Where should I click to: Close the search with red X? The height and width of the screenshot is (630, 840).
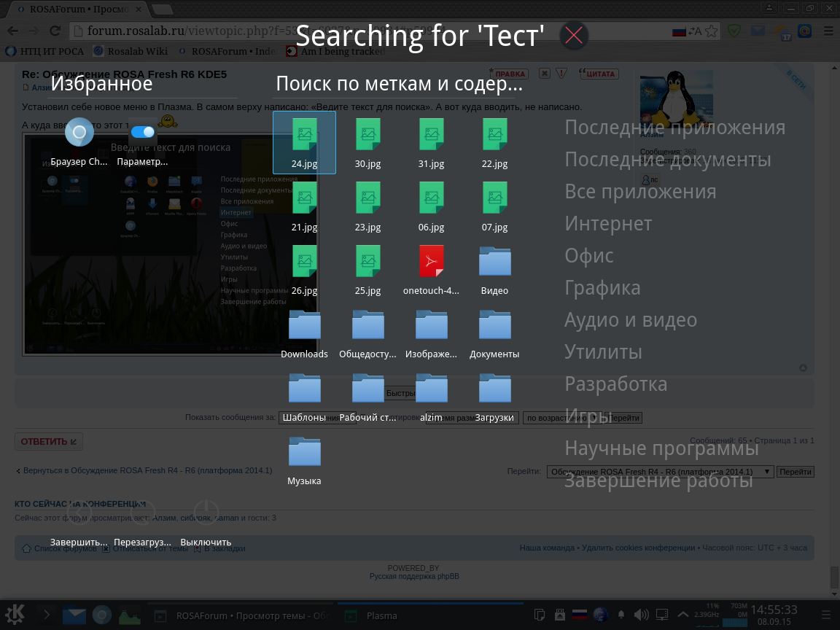tap(574, 36)
